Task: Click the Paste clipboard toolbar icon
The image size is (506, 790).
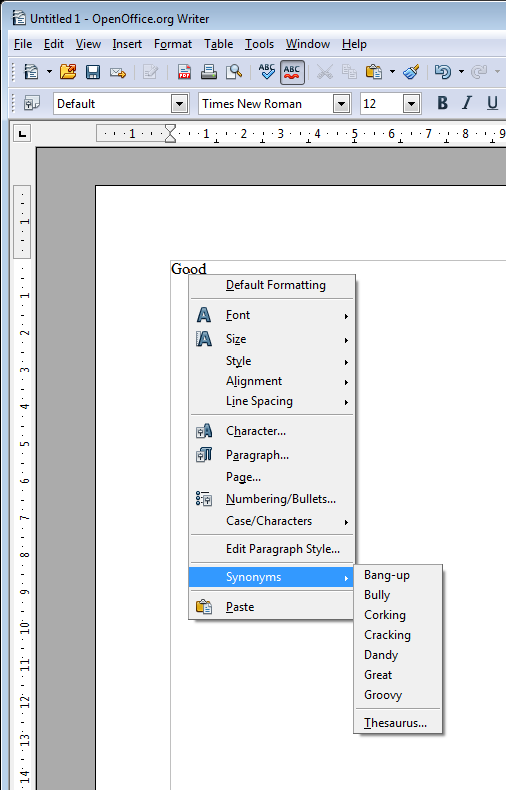Action: (374, 72)
